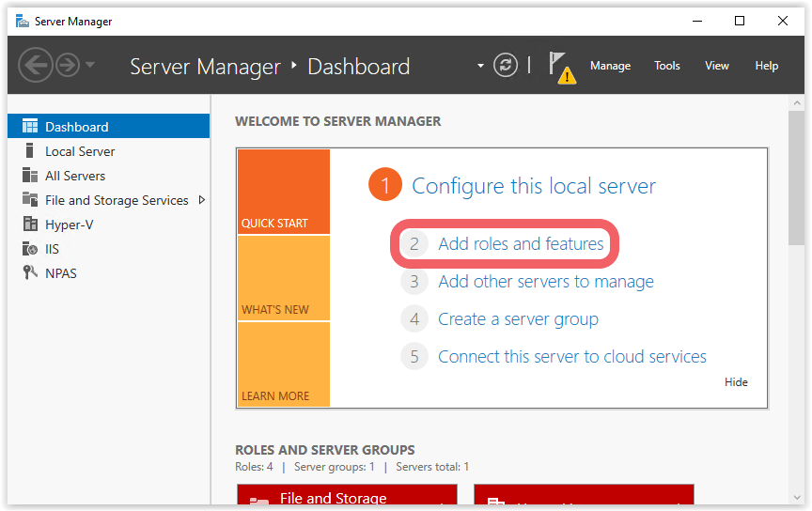Screen dimensions: 812x511
Task: Open the Tools menu
Action: (667, 66)
